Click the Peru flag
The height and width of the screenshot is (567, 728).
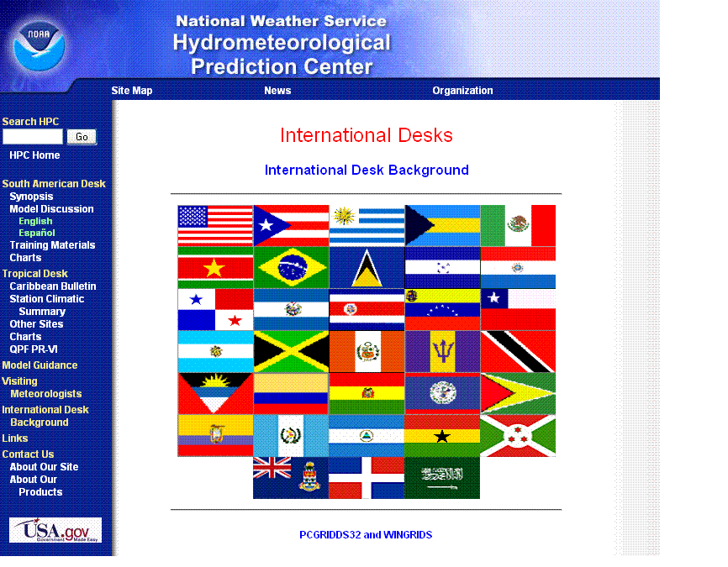point(367,352)
